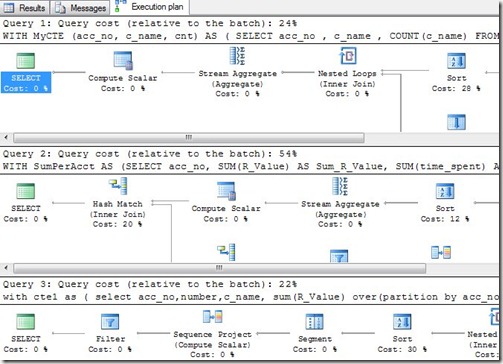Image resolution: width=503 pixels, height=364 pixels.
Task: Click the Nested Loops Inner Join icon in Query 1
Action: click(348, 56)
